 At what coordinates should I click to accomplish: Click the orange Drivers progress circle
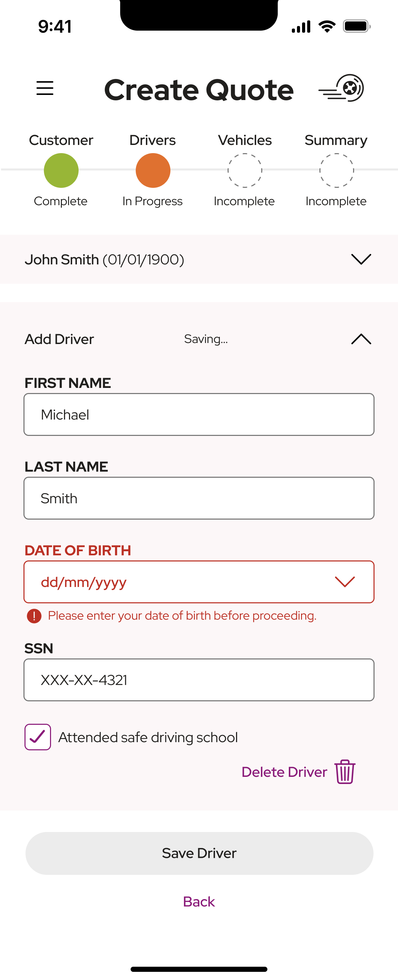(x=153, y=170)
